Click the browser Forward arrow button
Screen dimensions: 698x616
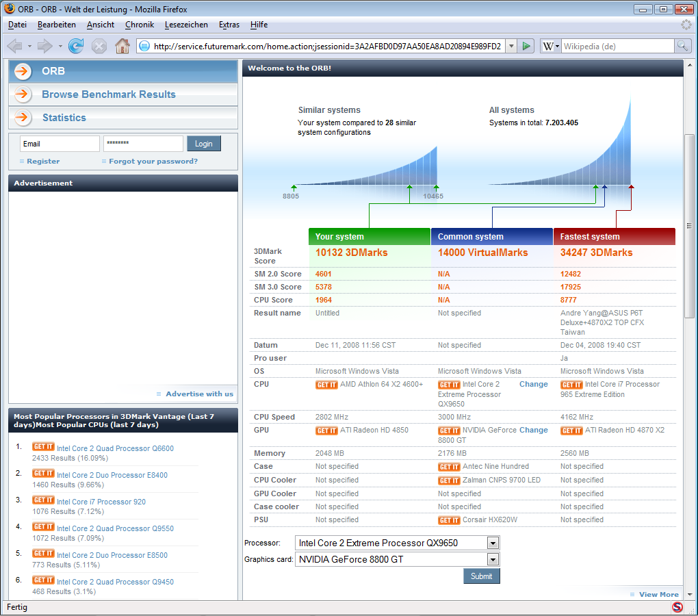pos(45,46)
